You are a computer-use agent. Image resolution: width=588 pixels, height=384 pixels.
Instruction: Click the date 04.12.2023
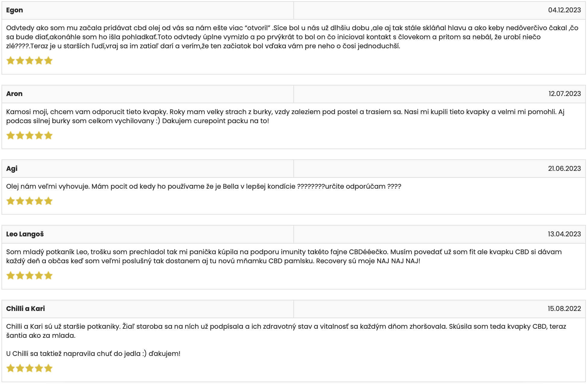pos(564,10)
